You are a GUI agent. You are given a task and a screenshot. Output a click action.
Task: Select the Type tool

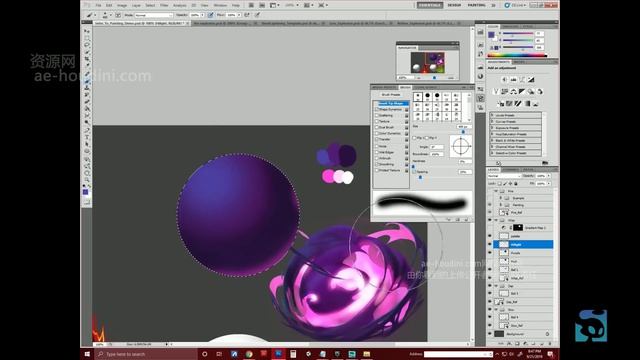[87, 137]
